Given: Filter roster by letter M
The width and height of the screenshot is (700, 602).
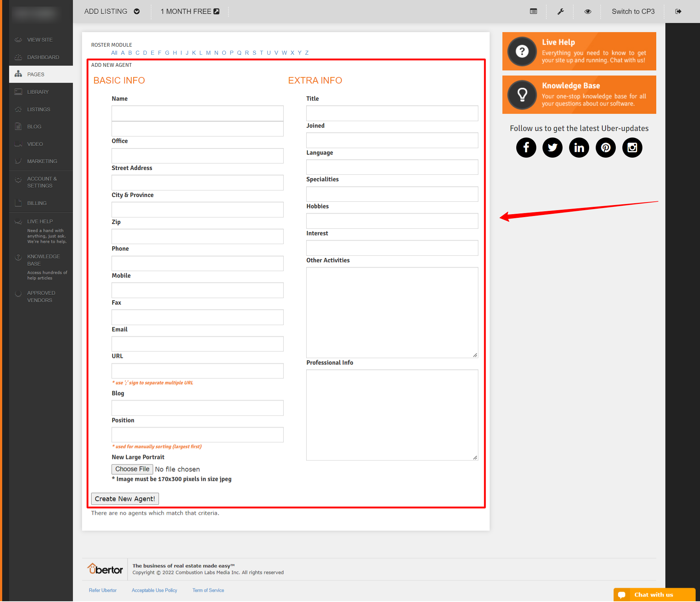Looking at the screenshot, I should [208, 53].
